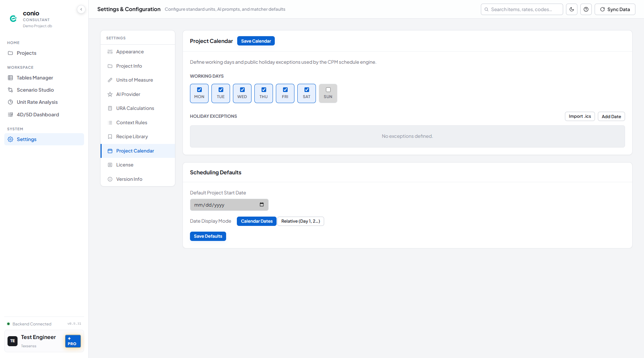
Task: Uncheck FRI working day
Action: pos(285,90)
